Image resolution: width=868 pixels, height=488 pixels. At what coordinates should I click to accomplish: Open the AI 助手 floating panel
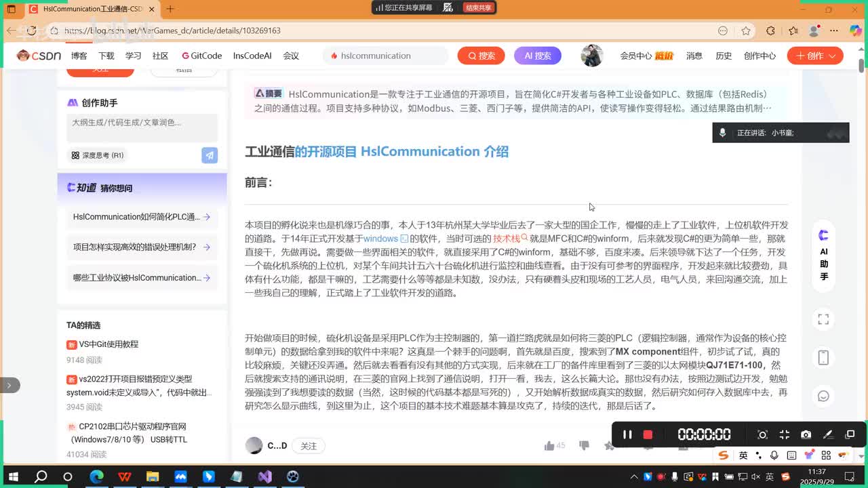pos(823,256)
